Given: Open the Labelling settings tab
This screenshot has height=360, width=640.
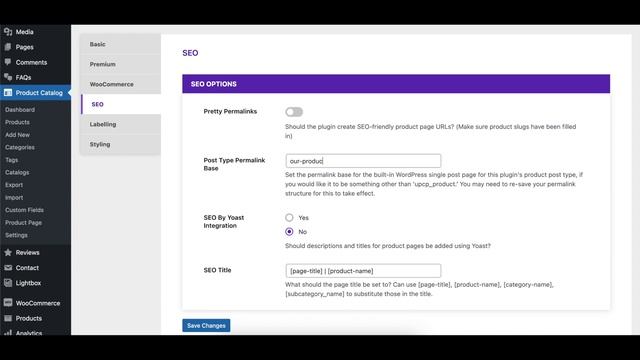Looking at the screenshot, I should pyautogui.click(x=121, y=124).
